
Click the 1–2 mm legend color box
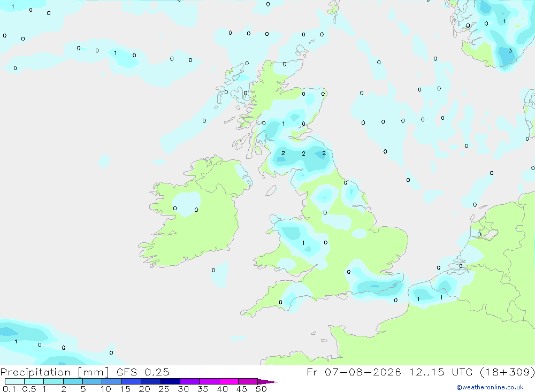53,381
